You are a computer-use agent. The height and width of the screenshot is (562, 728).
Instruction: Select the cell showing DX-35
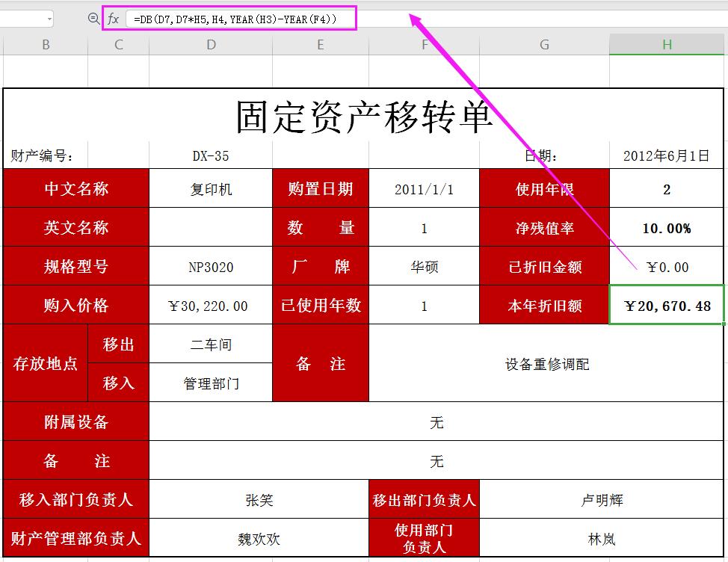point(210,155)
